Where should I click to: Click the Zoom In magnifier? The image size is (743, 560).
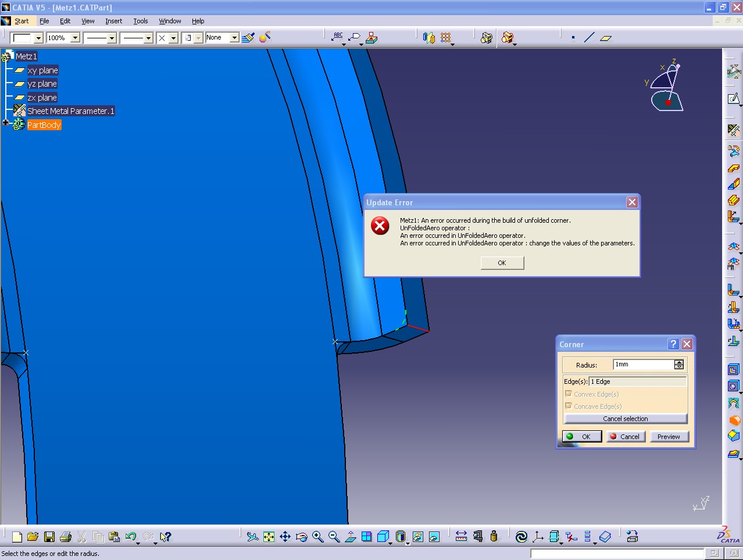point(317,537)
